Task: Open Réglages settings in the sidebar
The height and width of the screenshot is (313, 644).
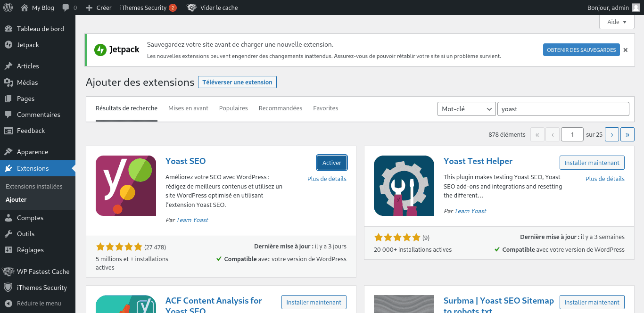Action: [x=30, y=250]
